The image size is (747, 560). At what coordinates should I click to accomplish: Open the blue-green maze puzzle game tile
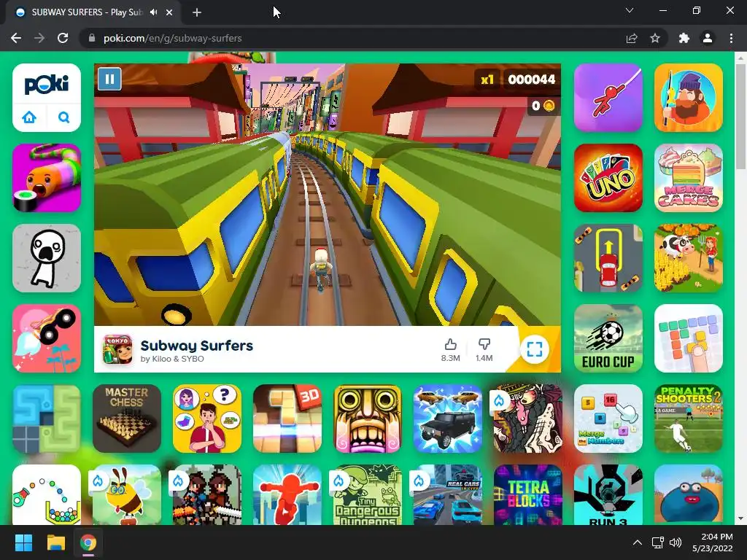click(x=47, y=419)
